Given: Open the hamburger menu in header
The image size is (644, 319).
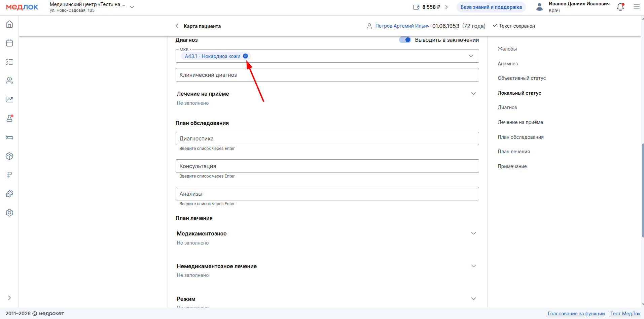Looking at the screenshot, I should 636,7.
